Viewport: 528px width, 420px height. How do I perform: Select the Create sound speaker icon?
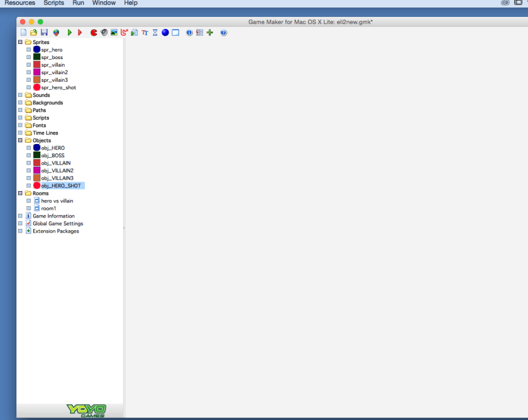click(104, 33)
